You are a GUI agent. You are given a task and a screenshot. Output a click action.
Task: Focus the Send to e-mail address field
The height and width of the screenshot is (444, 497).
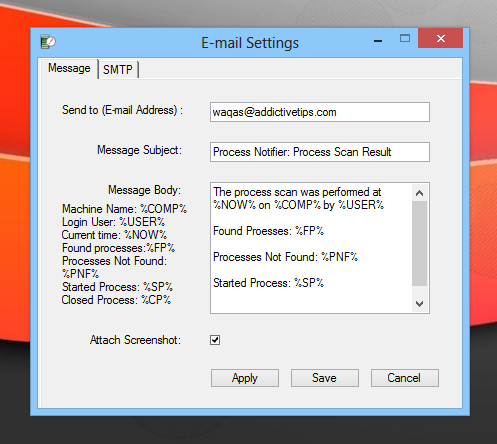[320, 112]
